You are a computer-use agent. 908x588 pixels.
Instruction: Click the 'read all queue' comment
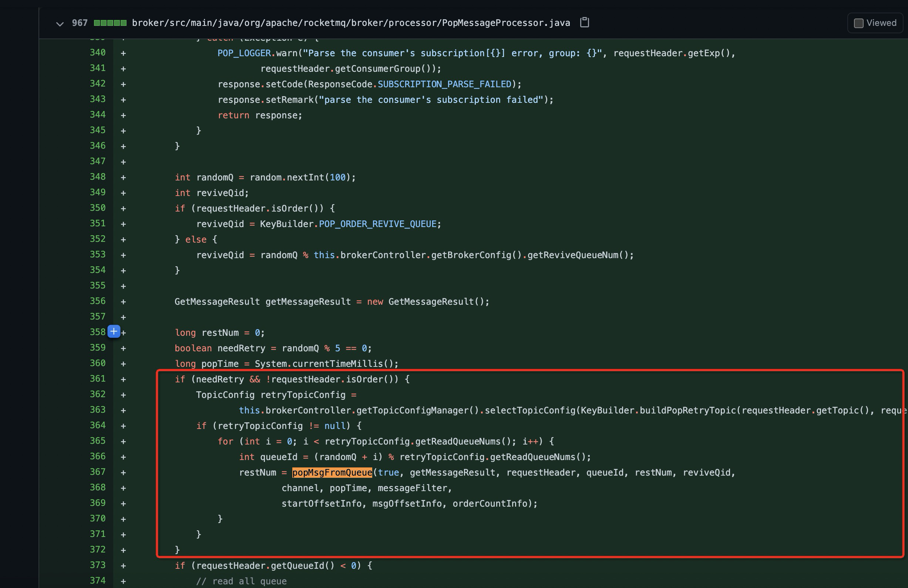pyautogui.click(x=242, y=581)
